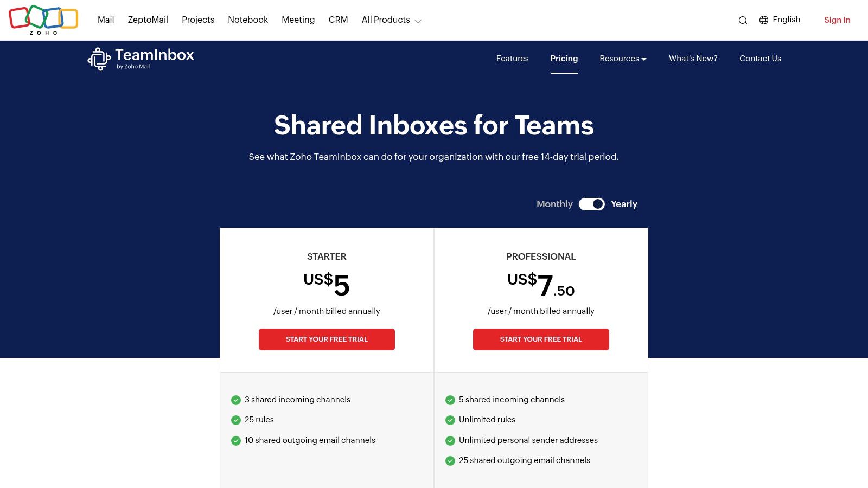Click the TeamInbox logo icon
The height and width of the screenshot is (488, 868).
[x=99, y=59]
